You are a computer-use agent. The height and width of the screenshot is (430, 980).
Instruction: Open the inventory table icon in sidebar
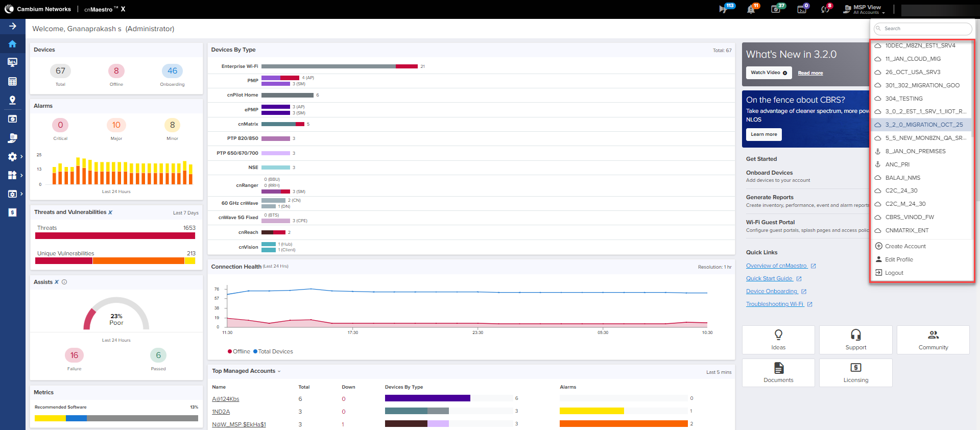click(13, 81)
